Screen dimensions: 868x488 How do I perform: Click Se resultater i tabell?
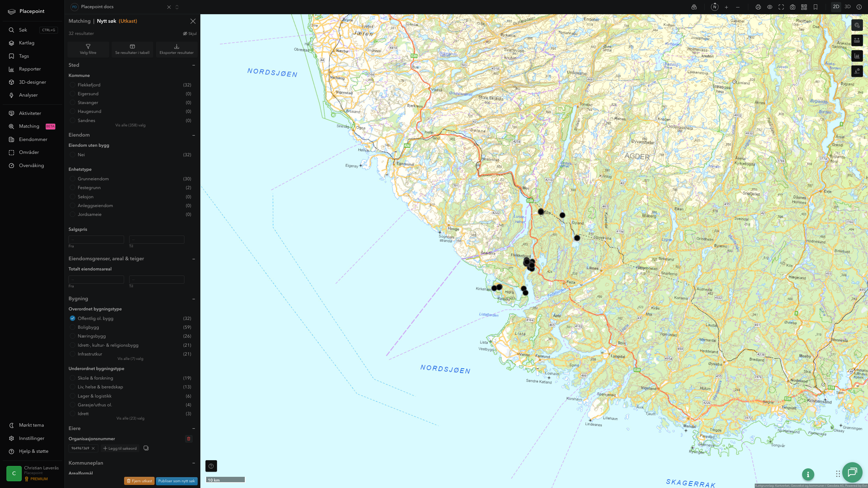(132, 49)
